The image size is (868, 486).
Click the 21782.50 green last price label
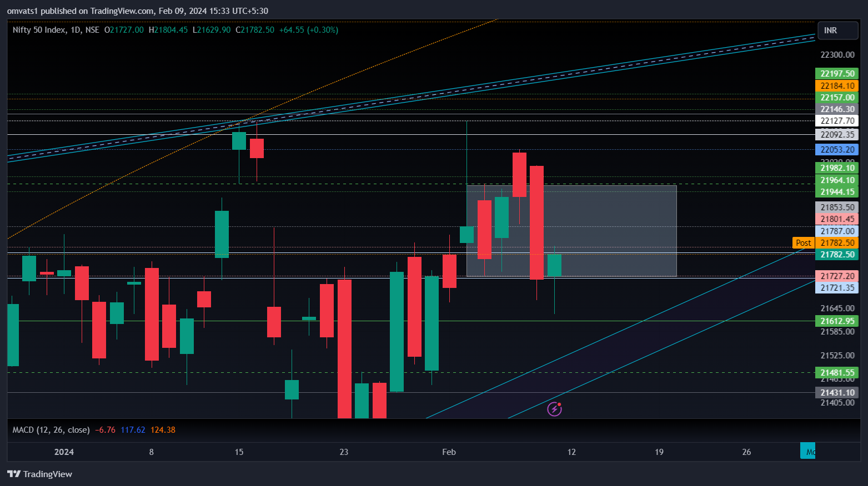tap(837, 255)
